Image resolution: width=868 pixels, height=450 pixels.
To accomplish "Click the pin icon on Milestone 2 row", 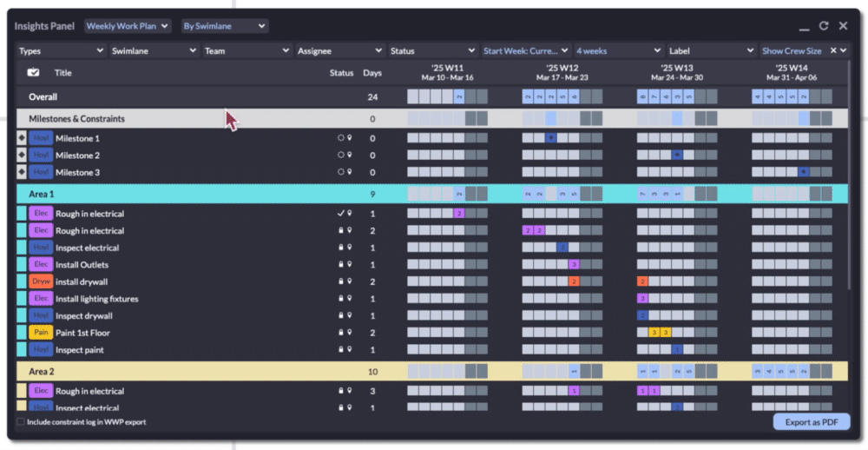I will [x=349, y=156].
